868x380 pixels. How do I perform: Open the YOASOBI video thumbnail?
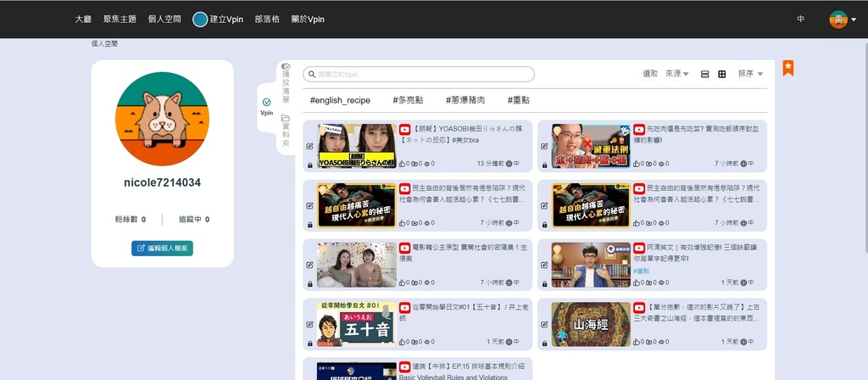357,146
